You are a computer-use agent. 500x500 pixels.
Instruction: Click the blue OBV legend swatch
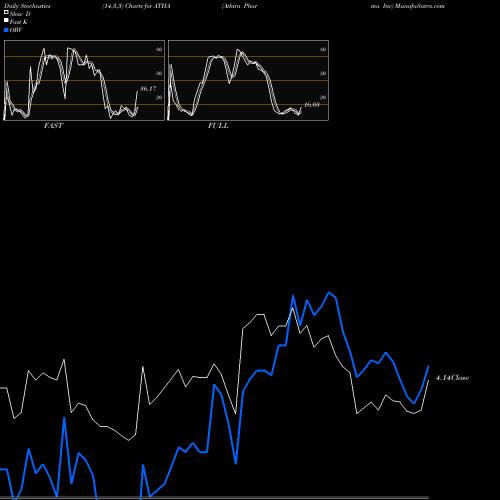(6, 30)
